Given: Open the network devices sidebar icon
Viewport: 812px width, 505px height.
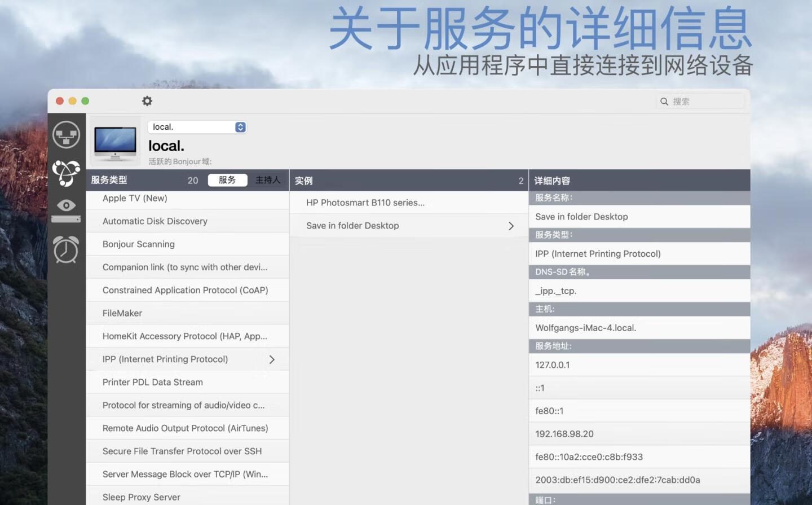Looking at the screenshot, I should pyautogui.click(x=66, y=135).
